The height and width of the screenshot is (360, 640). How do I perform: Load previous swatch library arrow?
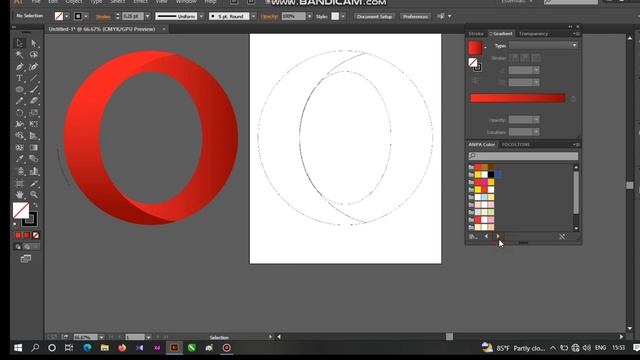click(486, 236)
